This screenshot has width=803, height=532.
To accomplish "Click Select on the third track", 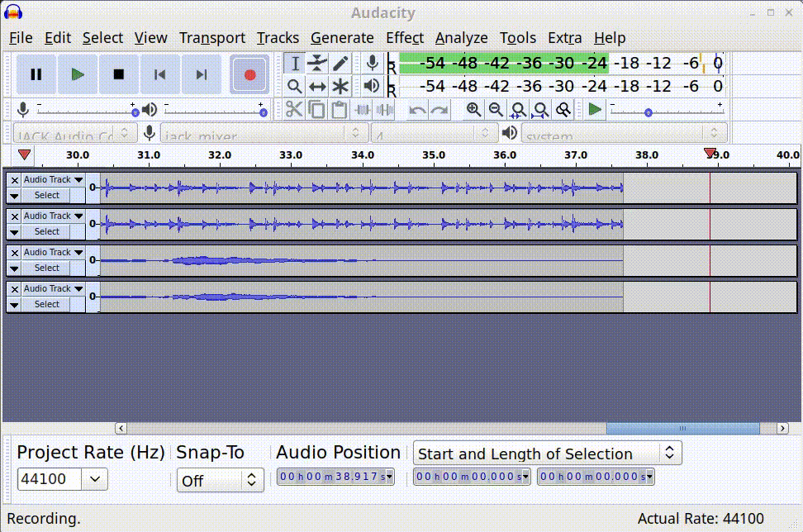I will (x=46, y=268).
